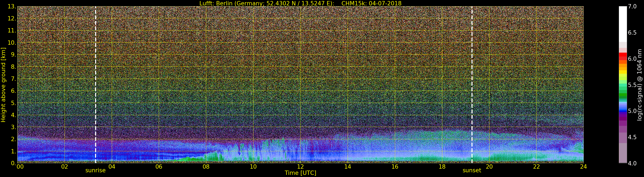Click the plot title mentioning Lufft Berlin
644x177 pixels.
[300, 3]
